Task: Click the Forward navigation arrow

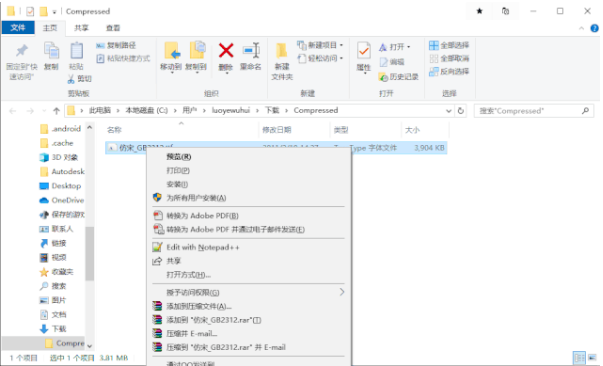Action: [x=30, y=111]
